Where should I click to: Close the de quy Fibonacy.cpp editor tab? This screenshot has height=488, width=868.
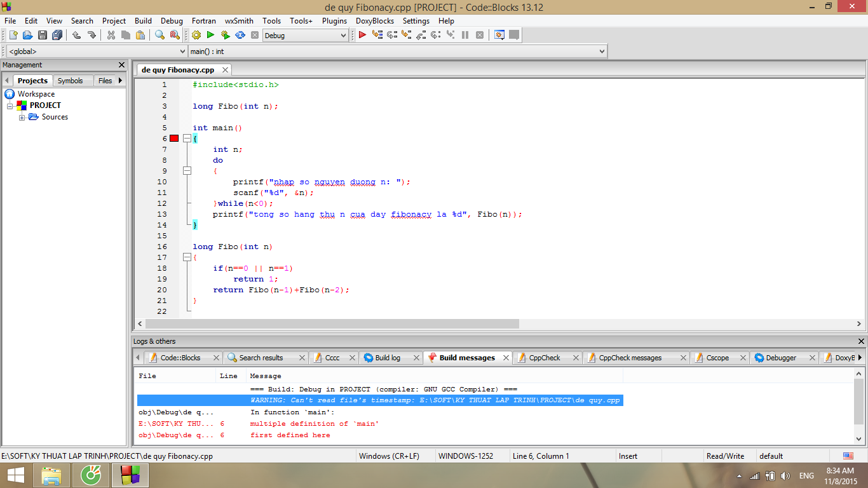225,70
